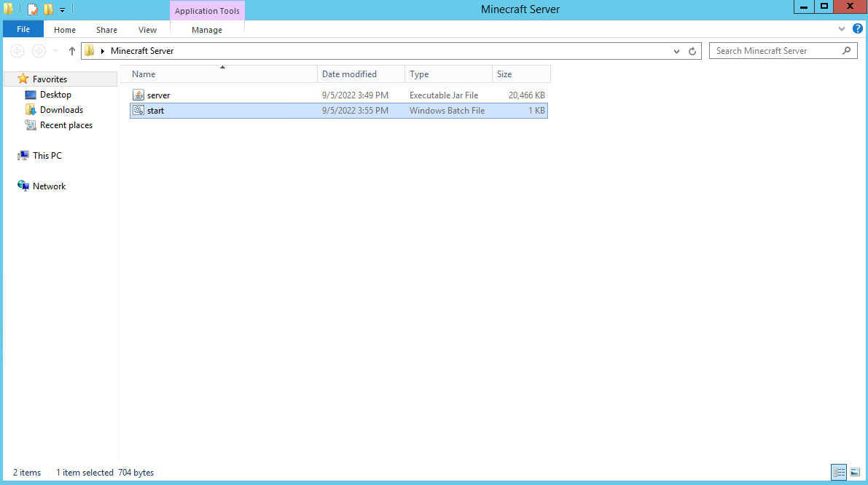Select the server jar file
Image resolution: width=868 pixels, height=485 pixels.
pos(339,95)
